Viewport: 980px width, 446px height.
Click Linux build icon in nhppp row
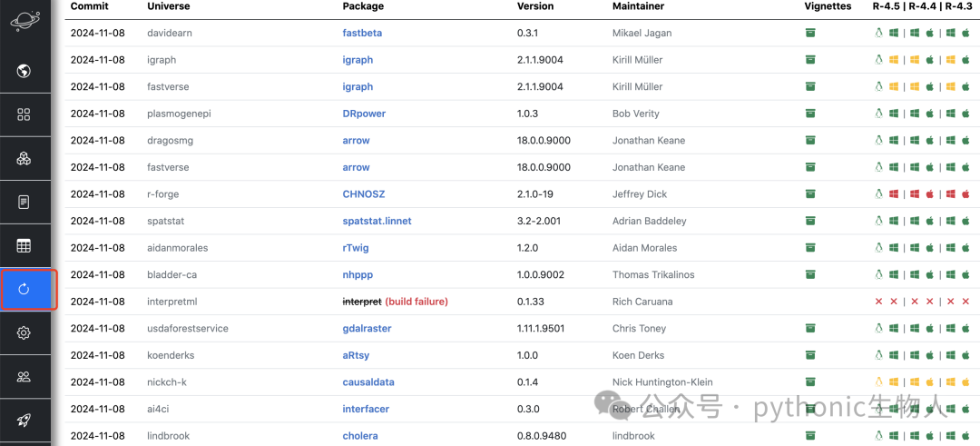pyautogui.click(x=878, y=274)
